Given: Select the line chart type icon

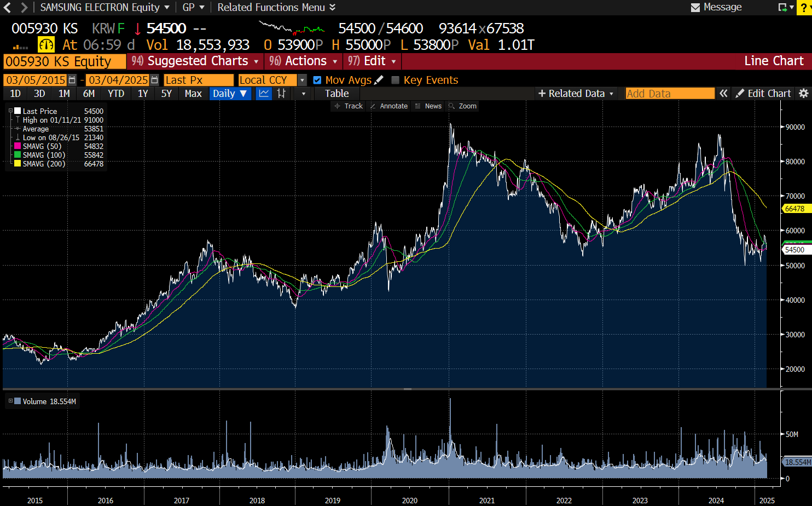Looking at the screenshot, I should point(264,94).
